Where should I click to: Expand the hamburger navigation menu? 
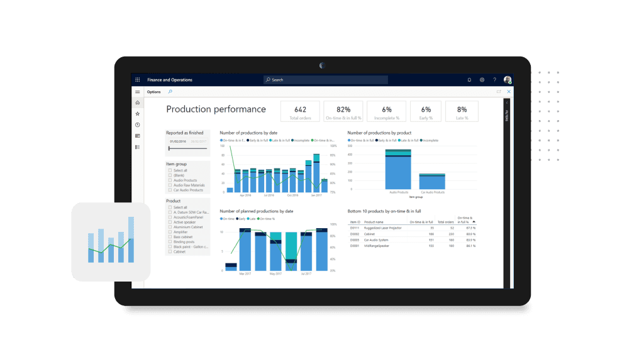[138, 92]
